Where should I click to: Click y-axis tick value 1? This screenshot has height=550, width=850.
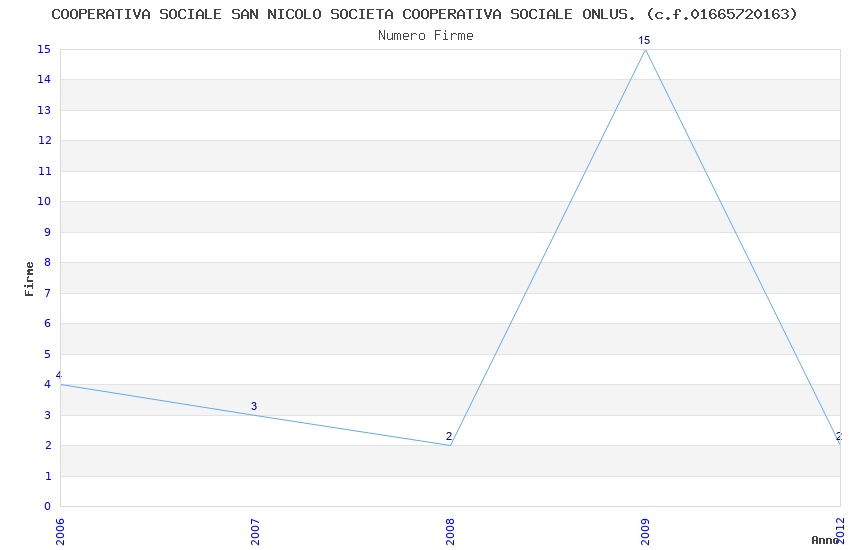click(x=48, y=476)
